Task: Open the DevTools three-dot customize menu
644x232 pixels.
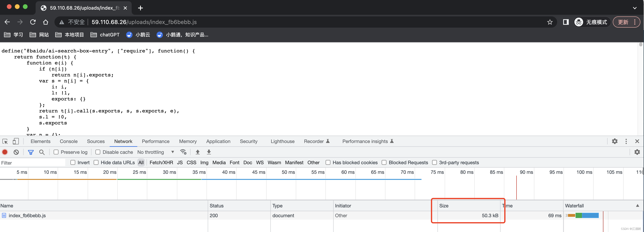Action: (x=626, y=141)
